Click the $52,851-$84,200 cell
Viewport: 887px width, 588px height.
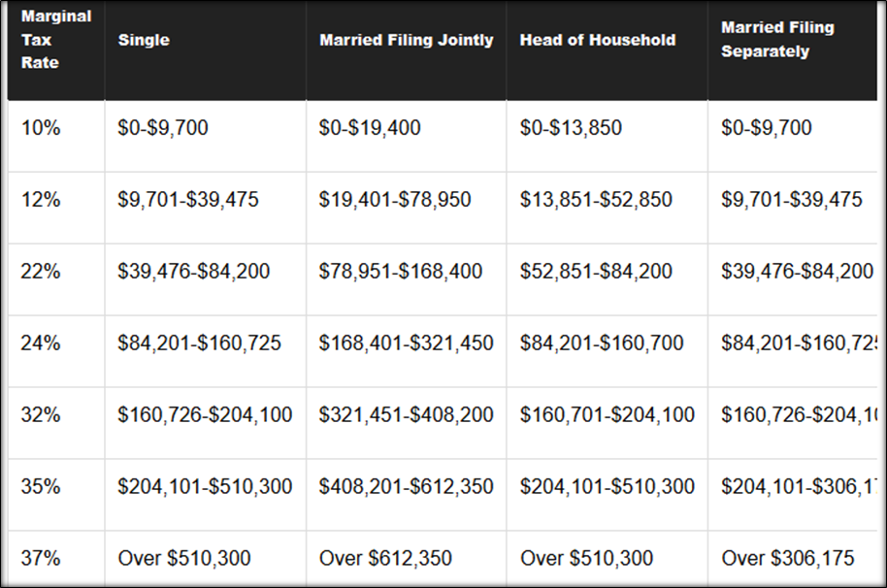596,272
